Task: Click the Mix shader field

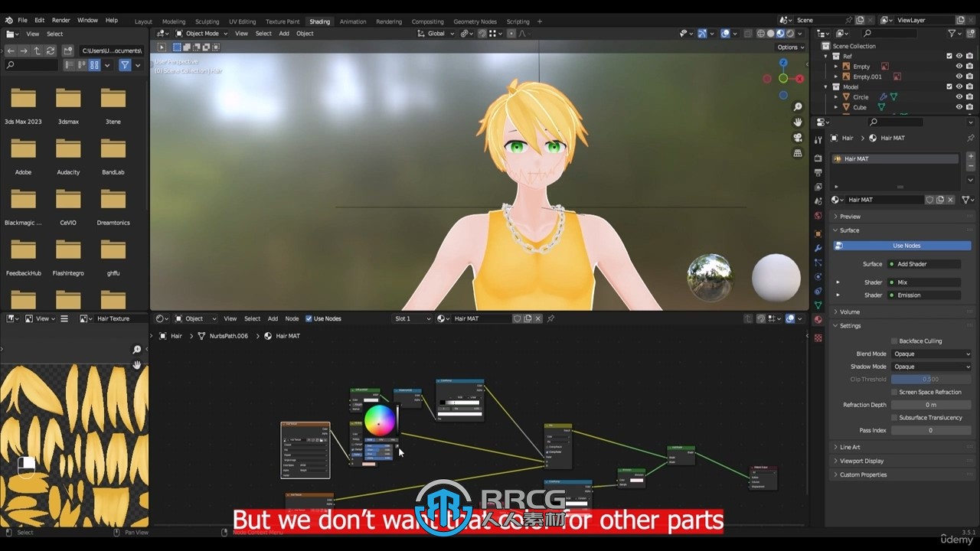Action: [x=924, y=282]
